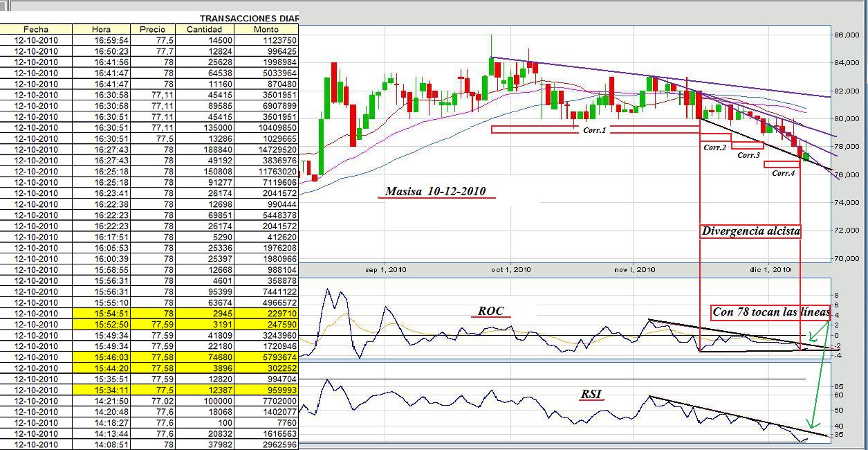Screen dimensions: 868x450
Task: Select the Monto cell 5448378
Action: (x=266, y=215)
